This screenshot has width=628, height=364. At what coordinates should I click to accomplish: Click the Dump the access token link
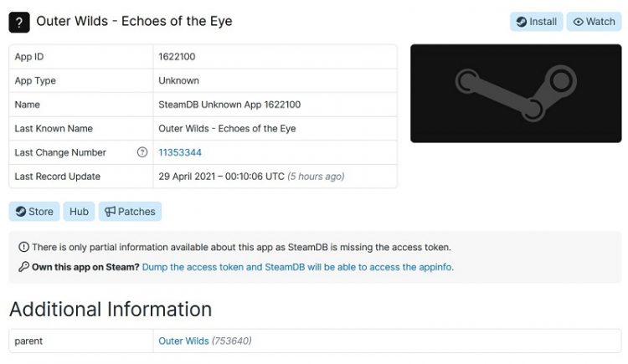coord(297,267)
